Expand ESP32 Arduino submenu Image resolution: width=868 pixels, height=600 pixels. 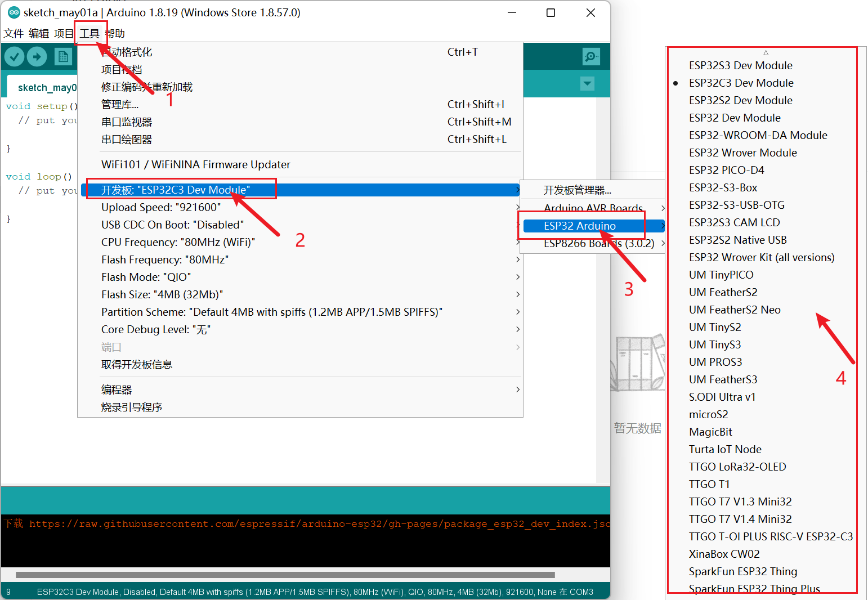click(x=593, y=226)
